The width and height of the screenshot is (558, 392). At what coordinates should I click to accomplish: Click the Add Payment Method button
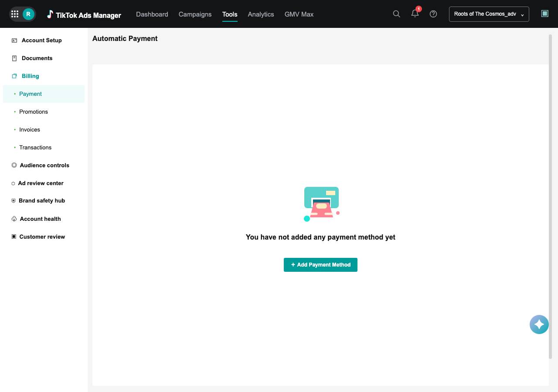(320, 265)
